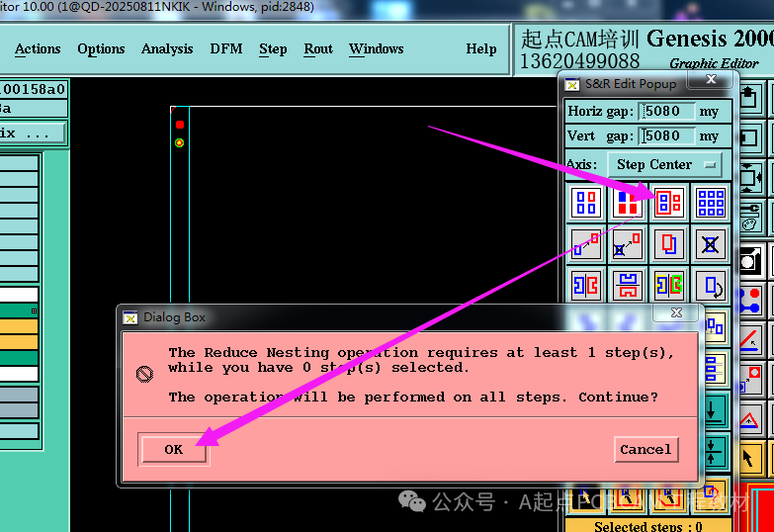Click the crossed-out blue rectangle delete icon
Image resolution: width=774 pixels, height=532 pixels.
pos(711,244)
